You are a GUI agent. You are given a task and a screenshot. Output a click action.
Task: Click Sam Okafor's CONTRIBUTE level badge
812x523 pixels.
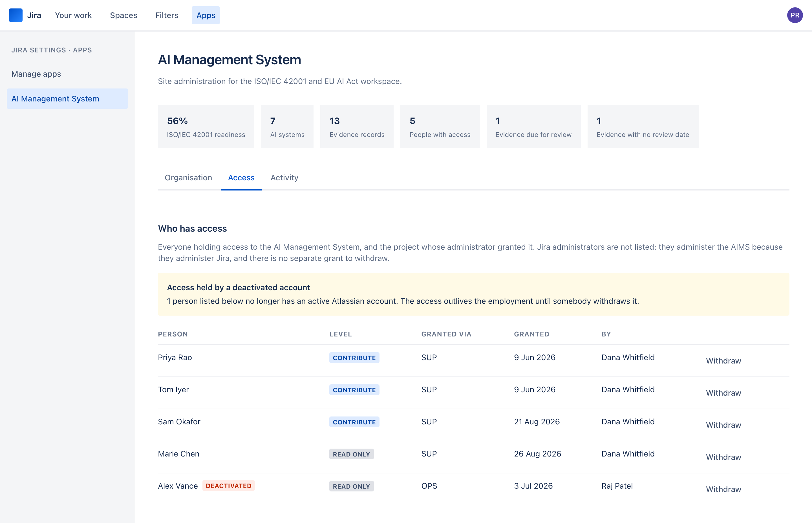tap(354, 422)
